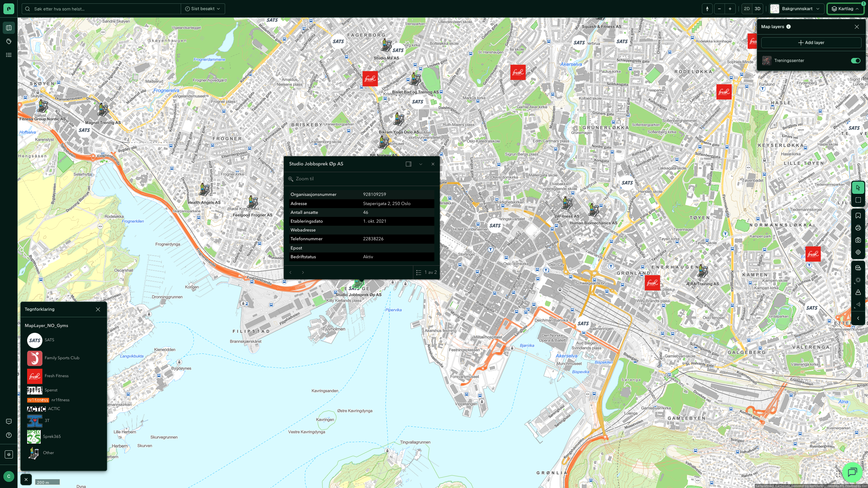This screenshot has height=488, width=868.
Task: Click the legend close toggle below the Tegnforklaring panel
Action: pos(26,480)
